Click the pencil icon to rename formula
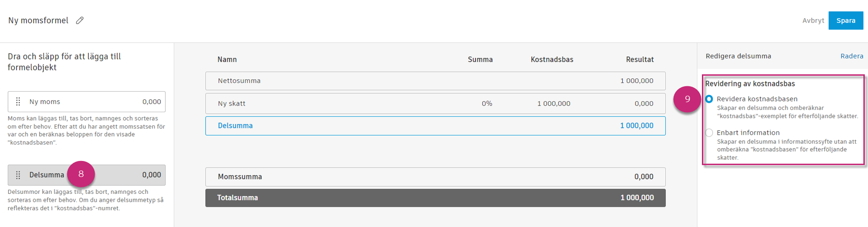868x227 pixels. pyautogui.click(x=80, y=20)
